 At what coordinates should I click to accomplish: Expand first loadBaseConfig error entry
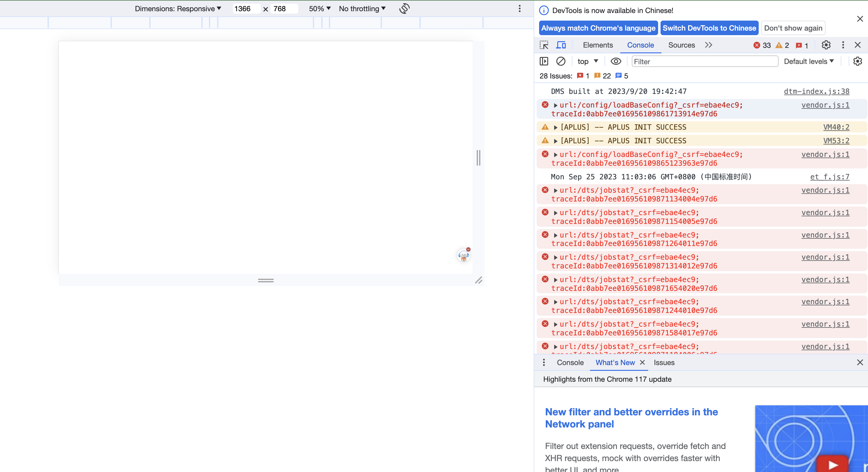(x=555, y=105)
